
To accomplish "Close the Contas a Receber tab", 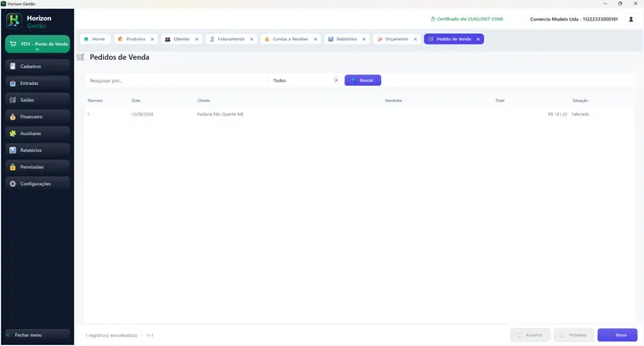I will [316, 39].
